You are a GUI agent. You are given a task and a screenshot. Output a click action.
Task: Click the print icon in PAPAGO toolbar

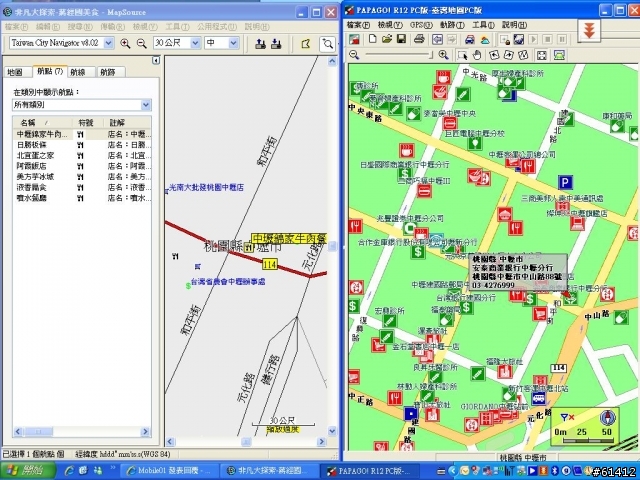[x=417, y=39]
